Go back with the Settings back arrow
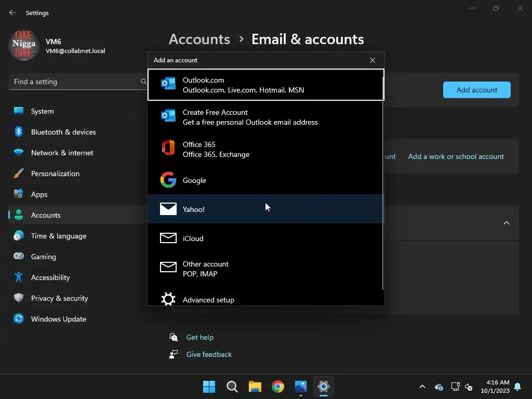The height and width of the screenshot is (399, 532). click(x=12, y=12)
